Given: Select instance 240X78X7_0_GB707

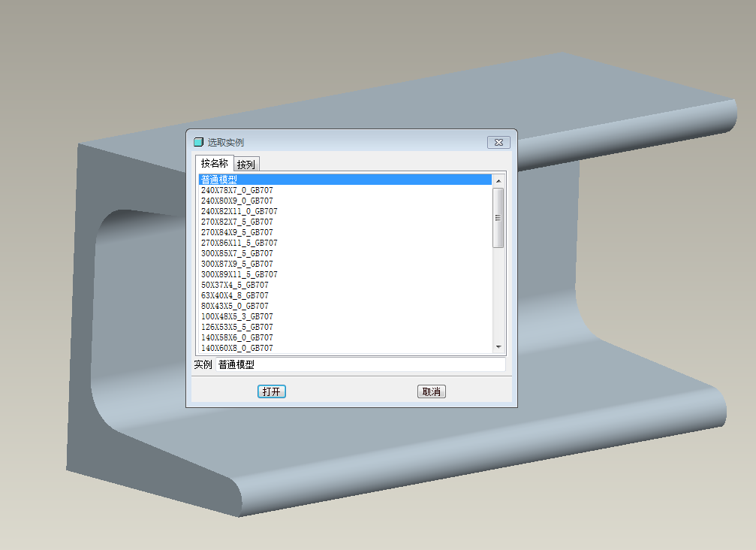Looking at the screenshot, I should point(236,190).
